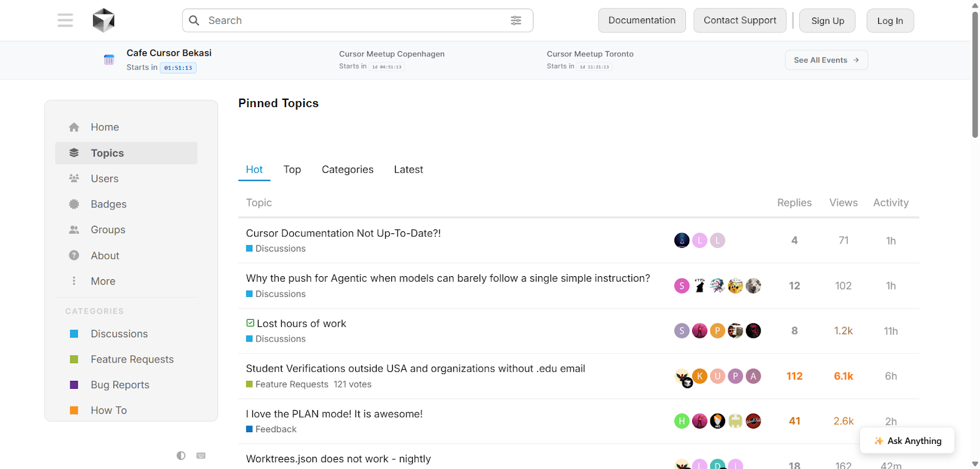Click the U avatar in Student Verifications row
The image size is (980, 469).
(717, 376)
